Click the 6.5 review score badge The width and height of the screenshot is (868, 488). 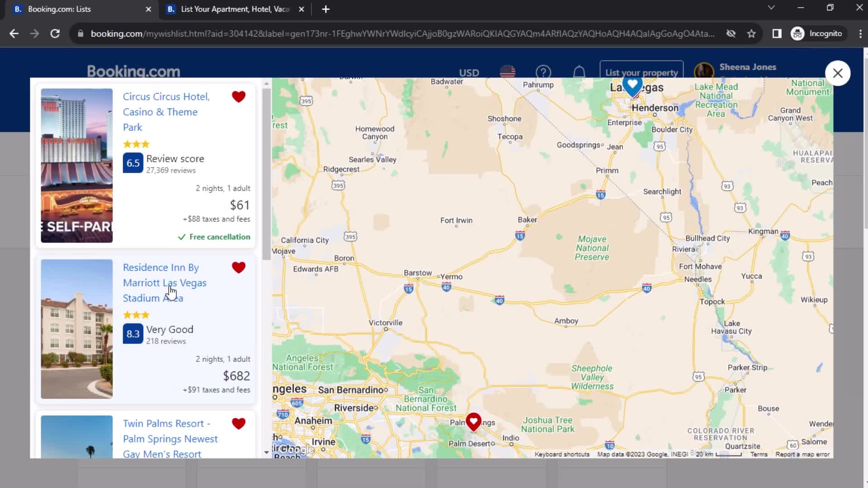tap(133, 163)
